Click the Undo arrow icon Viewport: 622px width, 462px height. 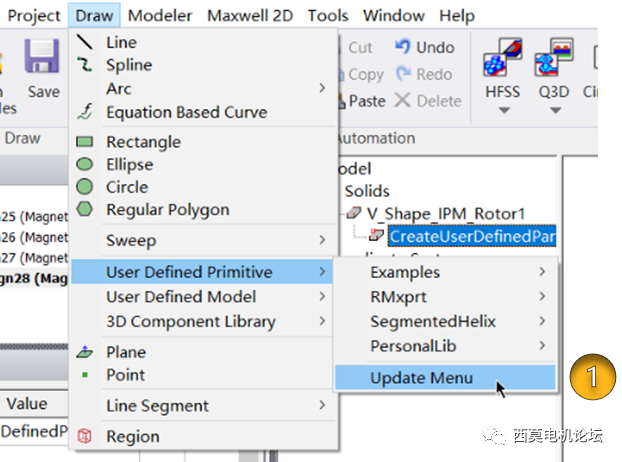(404, 47)
